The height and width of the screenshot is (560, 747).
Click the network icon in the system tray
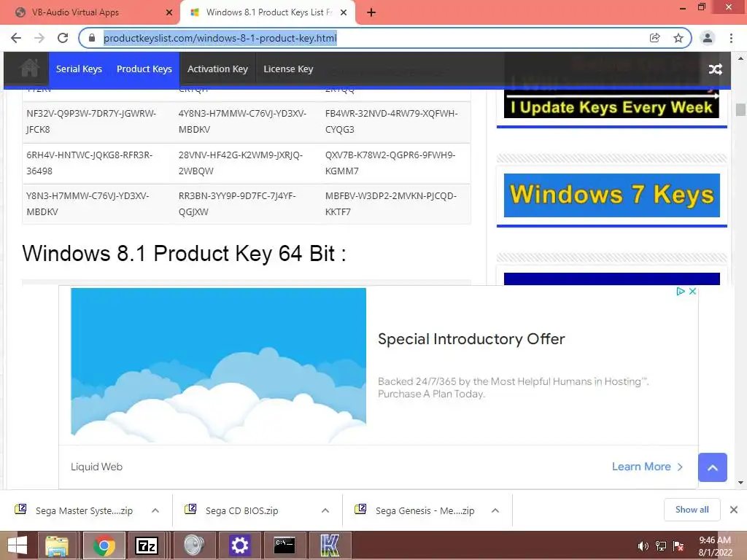[x=661, y=546]
